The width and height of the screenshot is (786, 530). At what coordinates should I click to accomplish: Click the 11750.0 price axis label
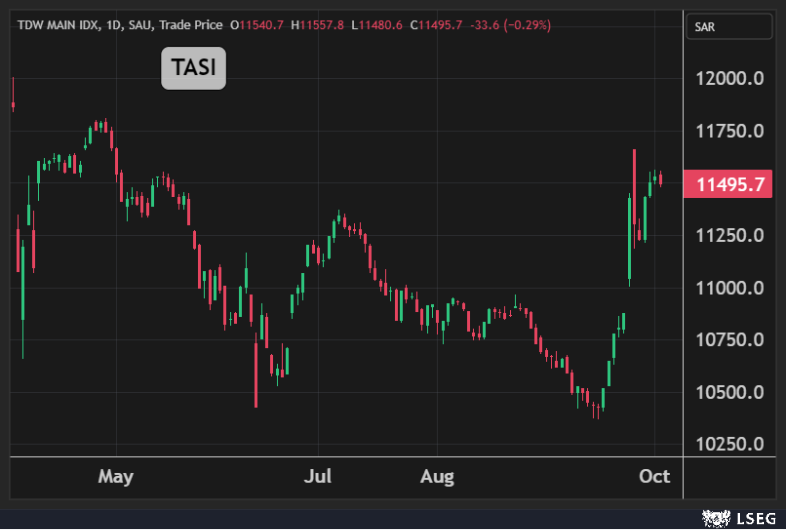[x=731, y=131]
